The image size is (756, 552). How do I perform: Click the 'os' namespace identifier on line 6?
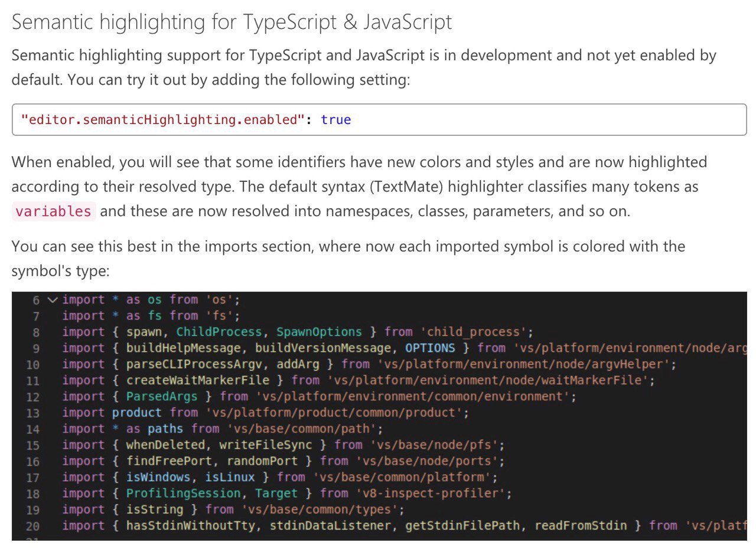(154, 300)
